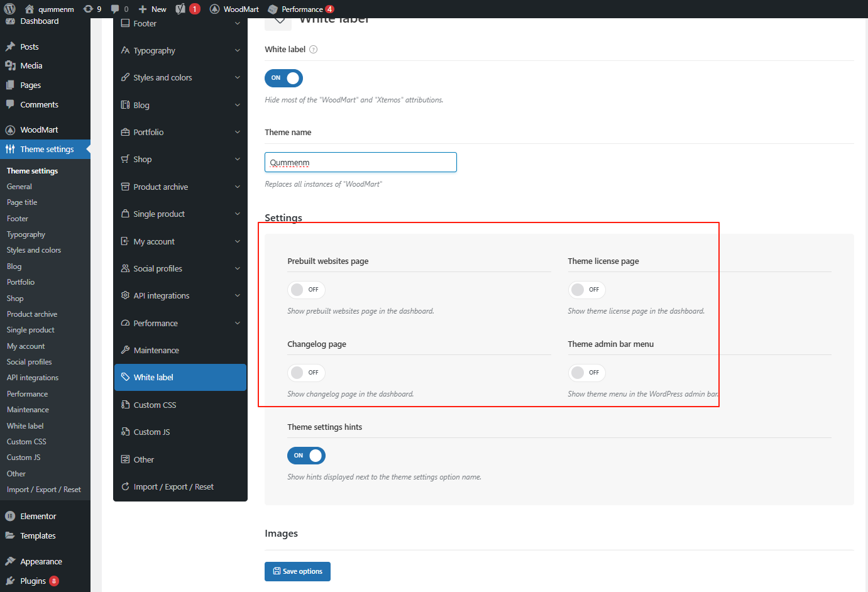Open the updates icon showing 9

(92, 9)
